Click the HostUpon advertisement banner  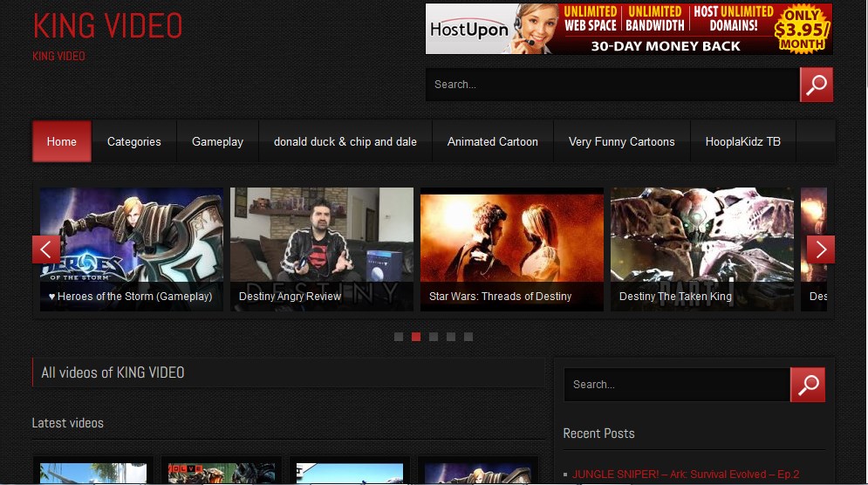pyautogui.click(x=628, y=29)
